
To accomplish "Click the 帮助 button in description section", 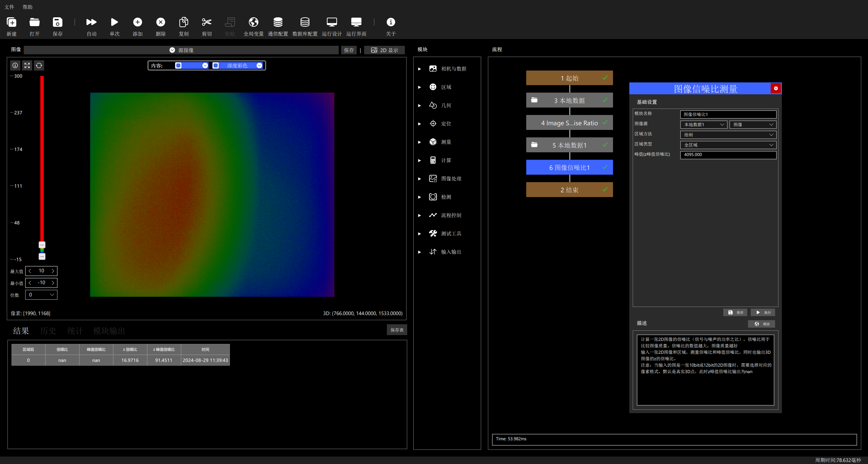I will coord(762,324).
